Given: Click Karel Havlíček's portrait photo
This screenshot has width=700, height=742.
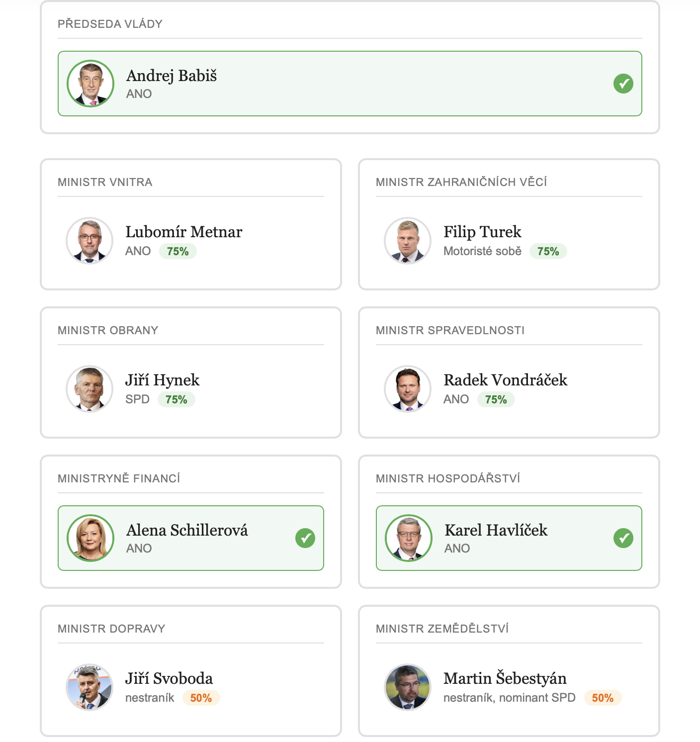Looking at the screenshot, I should 409,538.
